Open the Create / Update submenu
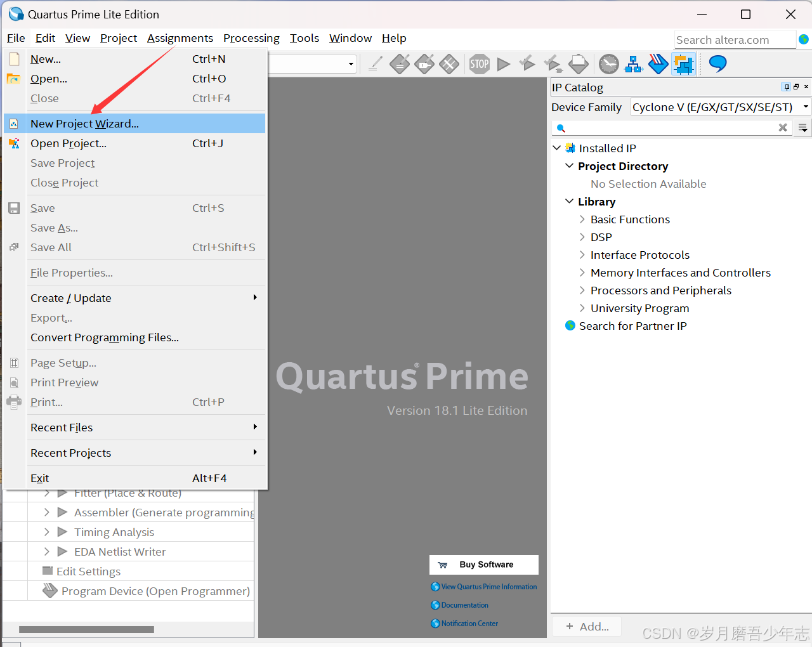Image resolution: width=812 pixels, height=647 pixels. click(134, 297)
